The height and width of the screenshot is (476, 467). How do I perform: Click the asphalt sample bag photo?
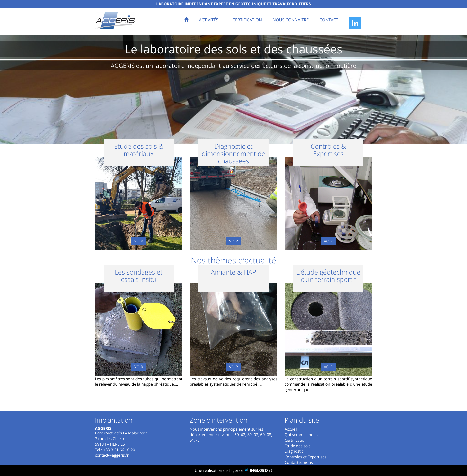coord(233,329)
